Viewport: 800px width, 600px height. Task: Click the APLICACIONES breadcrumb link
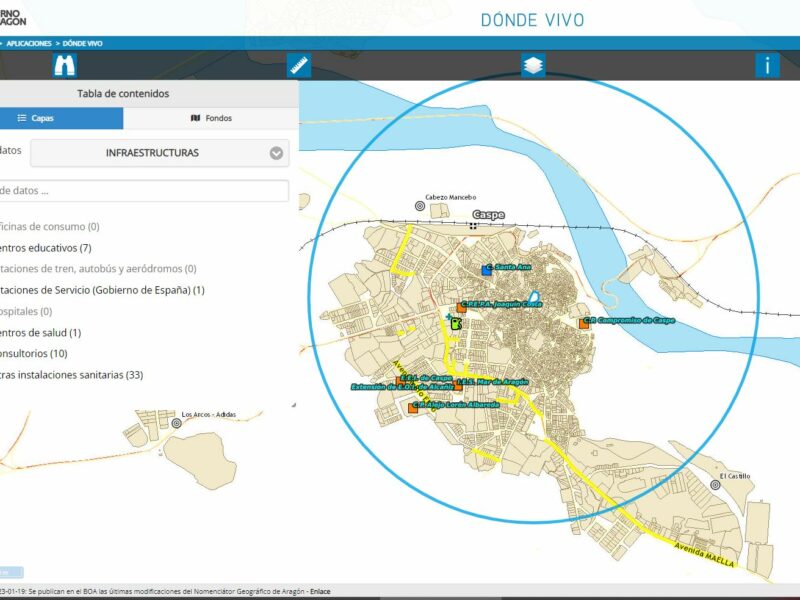(x=29, y=44)
